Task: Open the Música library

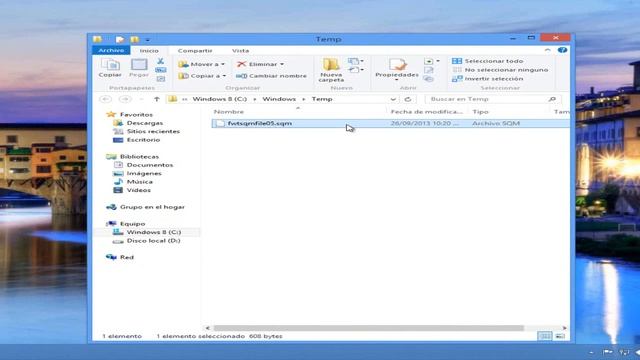Action: pyautogui.click(x=140, y=182)
